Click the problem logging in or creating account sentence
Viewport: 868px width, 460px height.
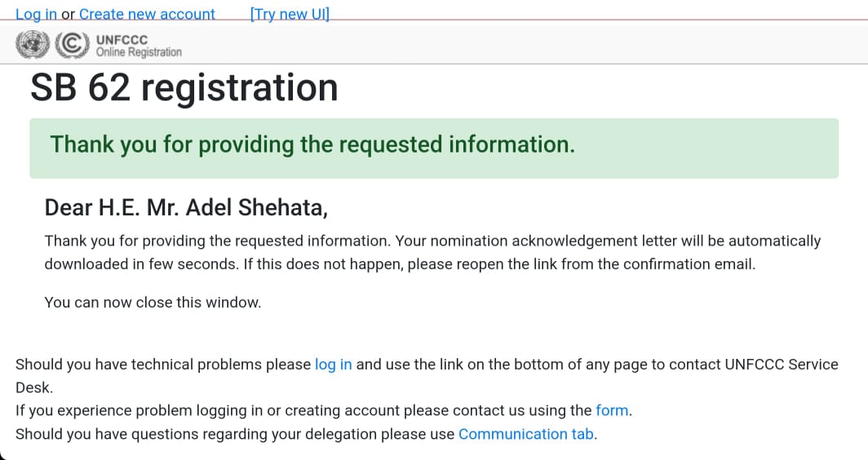click(x=324, y=410)
